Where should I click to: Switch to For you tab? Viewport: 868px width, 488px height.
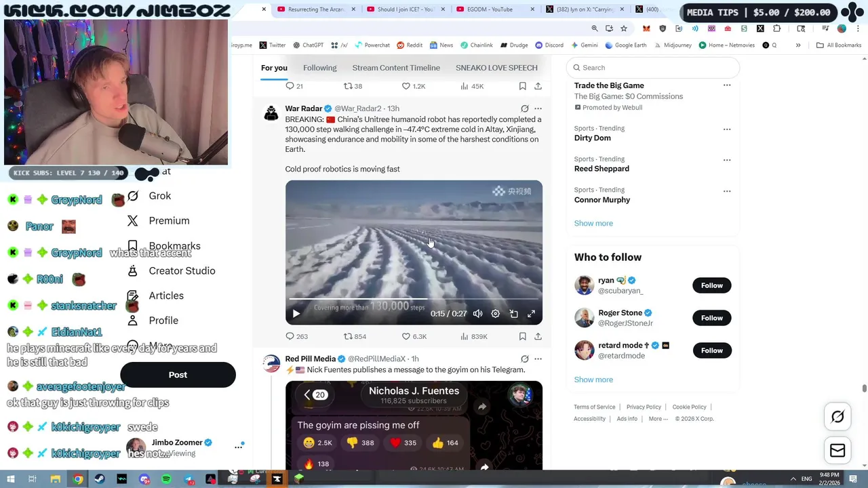click(274, 68)
